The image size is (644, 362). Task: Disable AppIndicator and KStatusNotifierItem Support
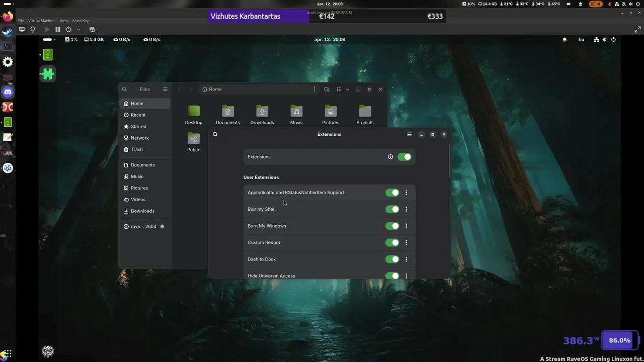[392, 193]
